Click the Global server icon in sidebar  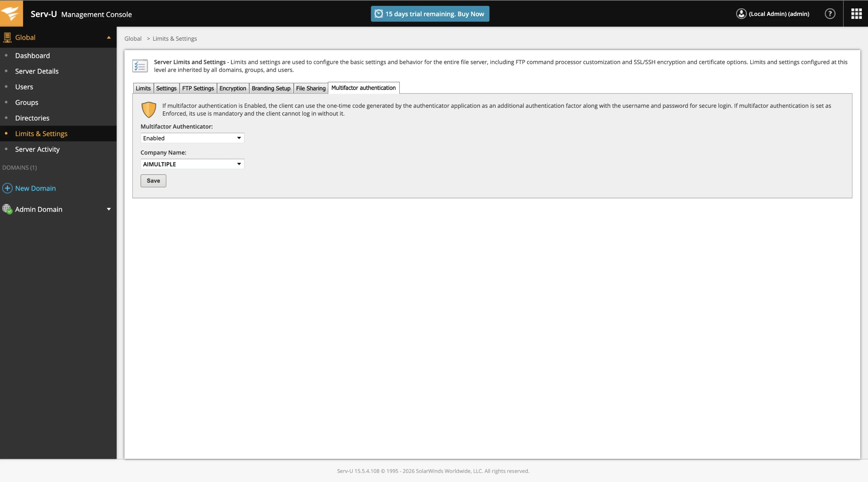(x=7, y=37)
